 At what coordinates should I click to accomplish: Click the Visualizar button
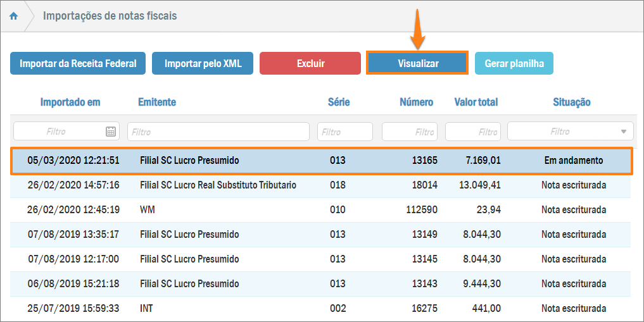(417, 64)
